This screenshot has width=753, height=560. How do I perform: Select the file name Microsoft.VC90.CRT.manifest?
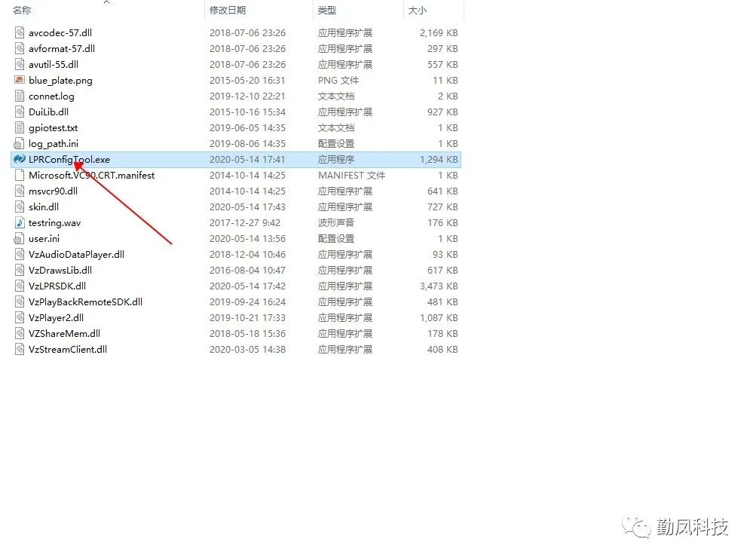point(91,176)
